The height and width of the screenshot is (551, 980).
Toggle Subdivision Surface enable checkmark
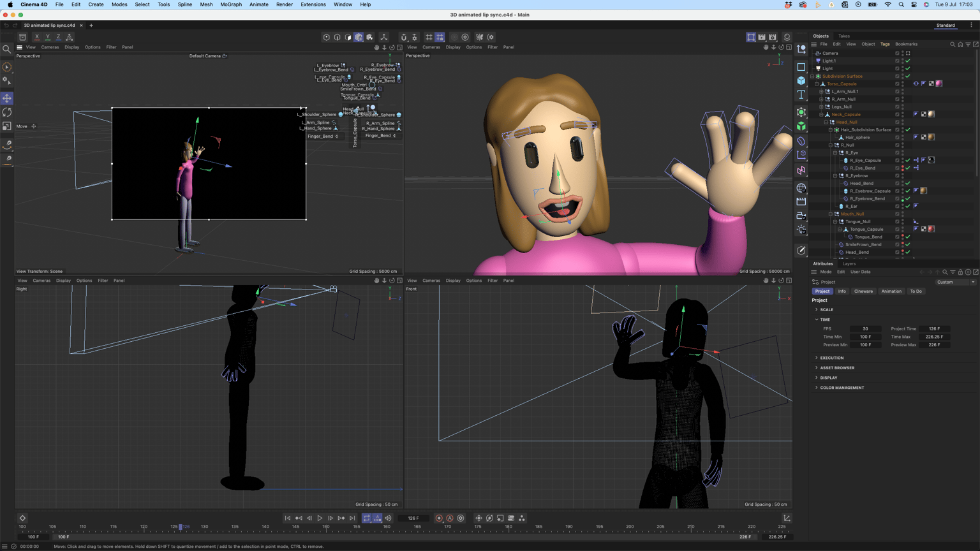pyautogui.click(x=908, y=76)
